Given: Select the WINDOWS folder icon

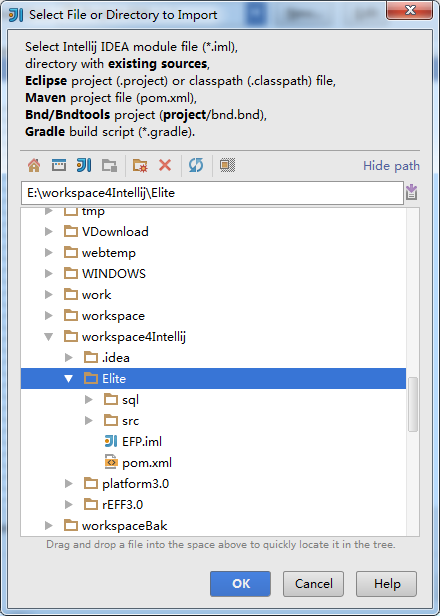Looking at the screenshot, I should [x=71, y=273].
